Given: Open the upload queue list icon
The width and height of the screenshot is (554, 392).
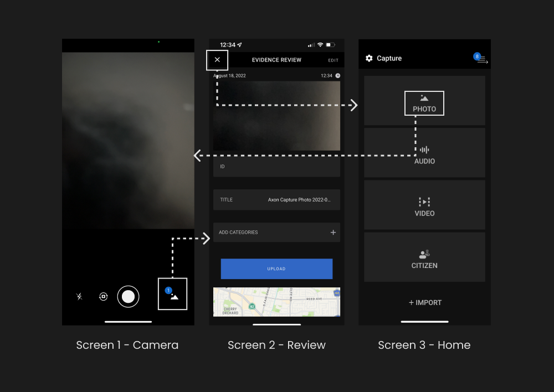Looking at the screenshot, I should [x=481, y=59].
